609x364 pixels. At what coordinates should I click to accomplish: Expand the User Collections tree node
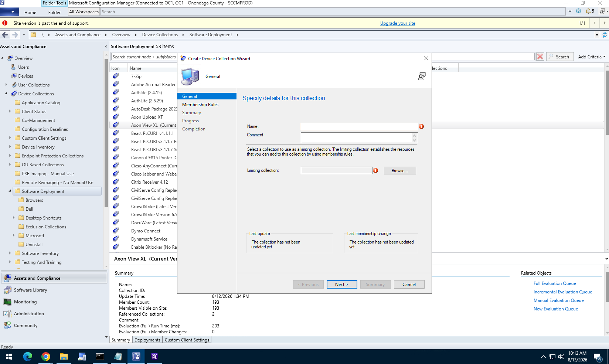[6, 85]
